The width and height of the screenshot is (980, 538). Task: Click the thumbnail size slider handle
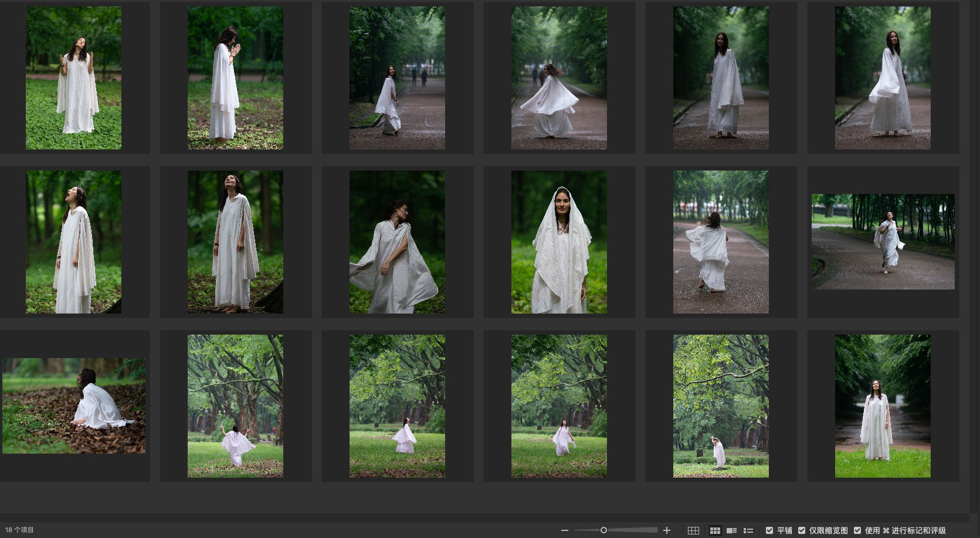(x=603, y=530)
